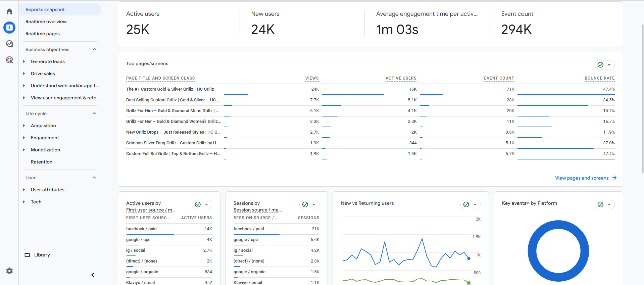Expand the Acquisition tree item
This screenshot has height=285, width=644.
point(24,126)
